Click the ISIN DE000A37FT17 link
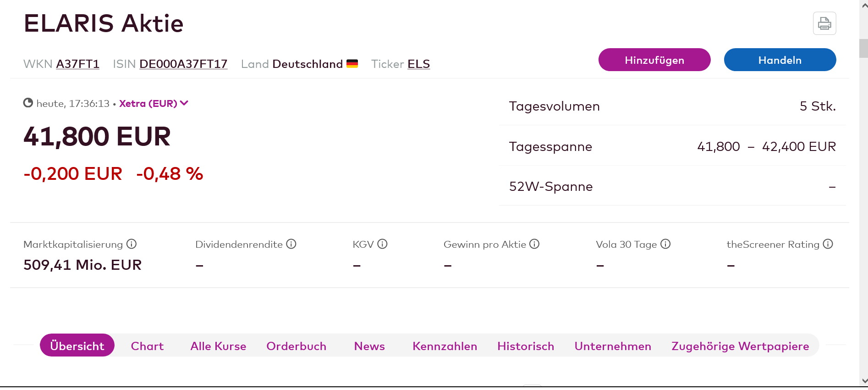This screenshot has width=868, height=390. pyautogui.click(x=183, y=64)
